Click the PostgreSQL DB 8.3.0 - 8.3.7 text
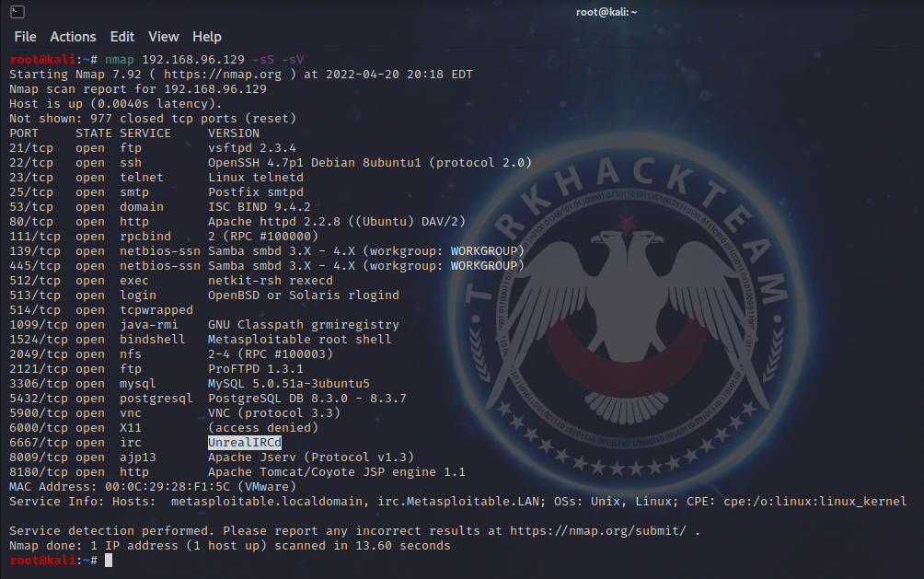Viewport: 924px width, 579px height. [307, 399]
